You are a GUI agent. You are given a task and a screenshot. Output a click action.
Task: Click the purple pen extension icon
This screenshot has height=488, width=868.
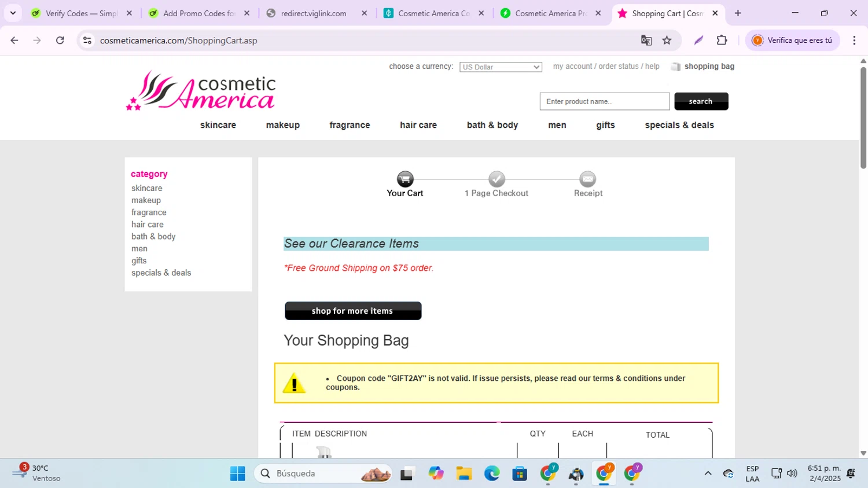tap(698, 41)
